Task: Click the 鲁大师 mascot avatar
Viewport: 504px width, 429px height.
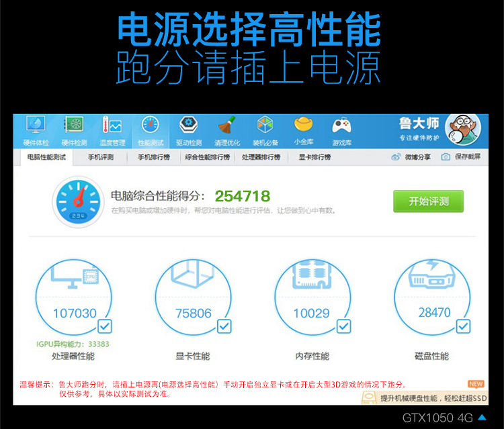Action: point(463,129)
